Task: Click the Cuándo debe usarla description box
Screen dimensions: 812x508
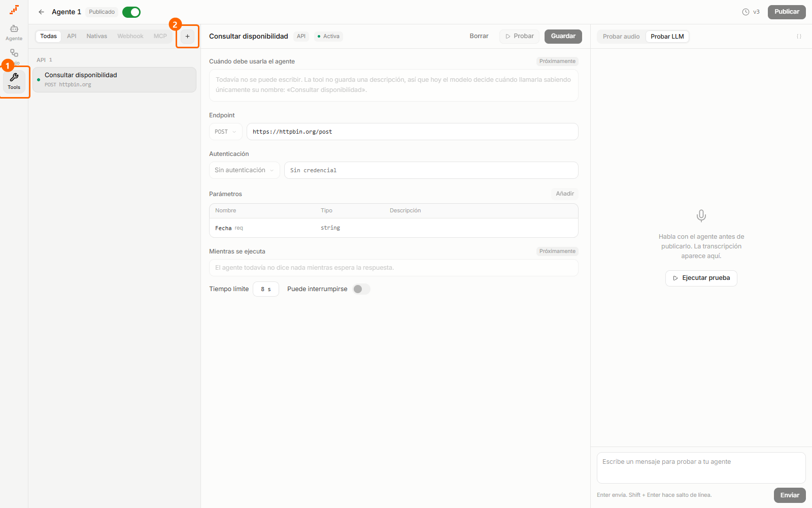Action: click(393, 85)
